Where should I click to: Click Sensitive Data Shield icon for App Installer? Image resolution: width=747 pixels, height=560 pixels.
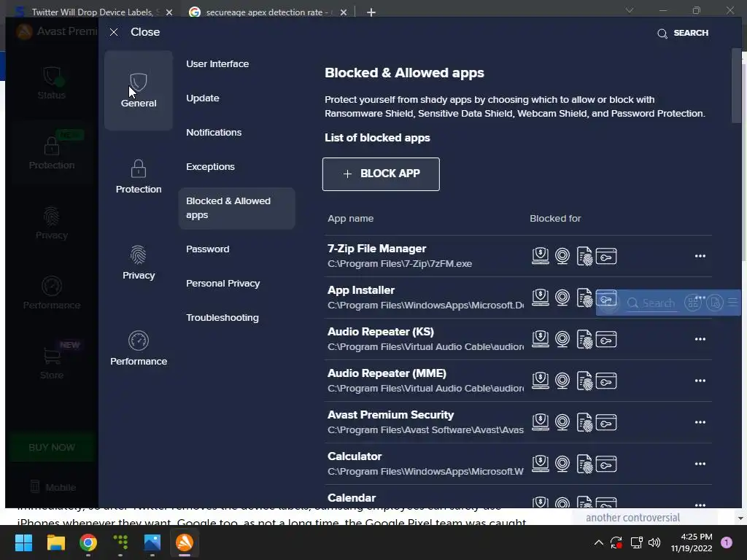[x=584, y=297]
